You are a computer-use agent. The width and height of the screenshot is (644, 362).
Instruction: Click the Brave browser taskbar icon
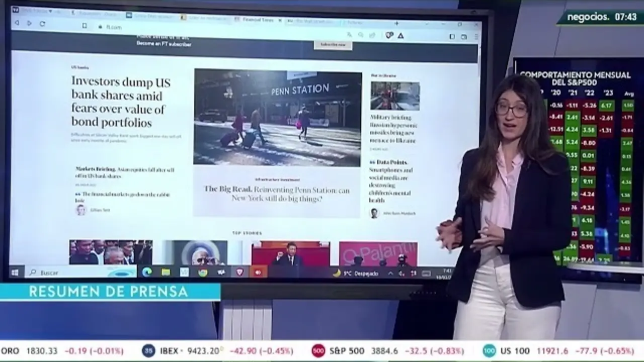click(240, 273)
